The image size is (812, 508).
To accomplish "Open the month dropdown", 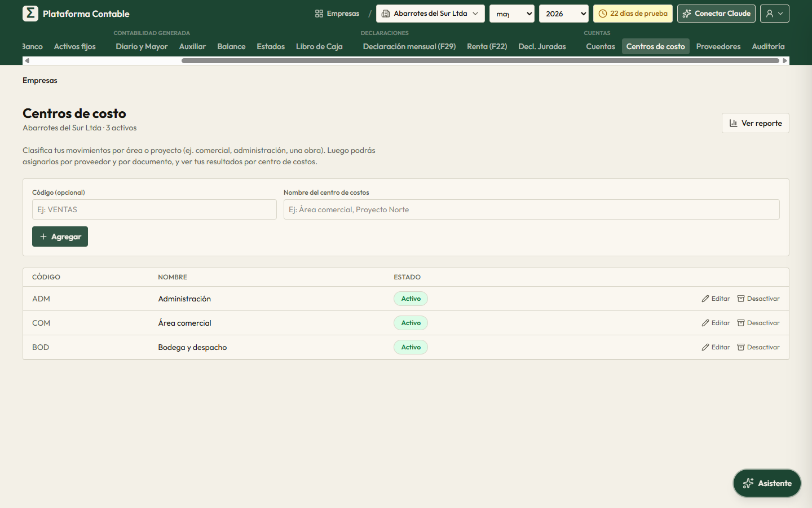I will (x=512, y=14).
